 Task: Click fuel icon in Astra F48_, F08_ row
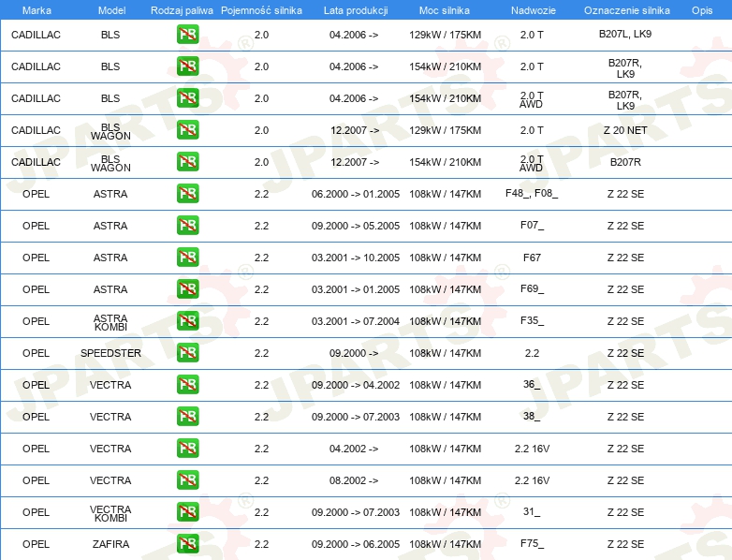point(187,194)
